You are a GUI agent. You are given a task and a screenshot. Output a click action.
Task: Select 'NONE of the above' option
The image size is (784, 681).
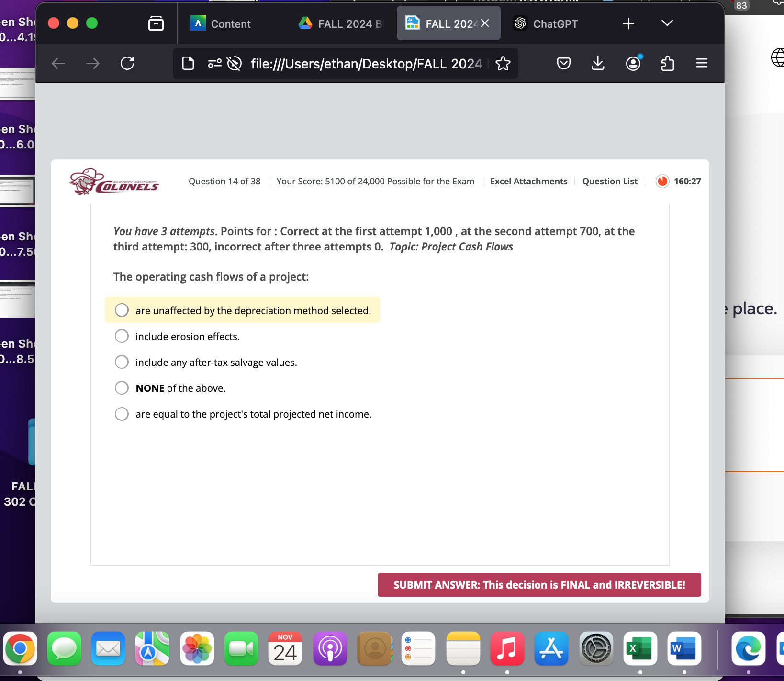tap(122, 387)
